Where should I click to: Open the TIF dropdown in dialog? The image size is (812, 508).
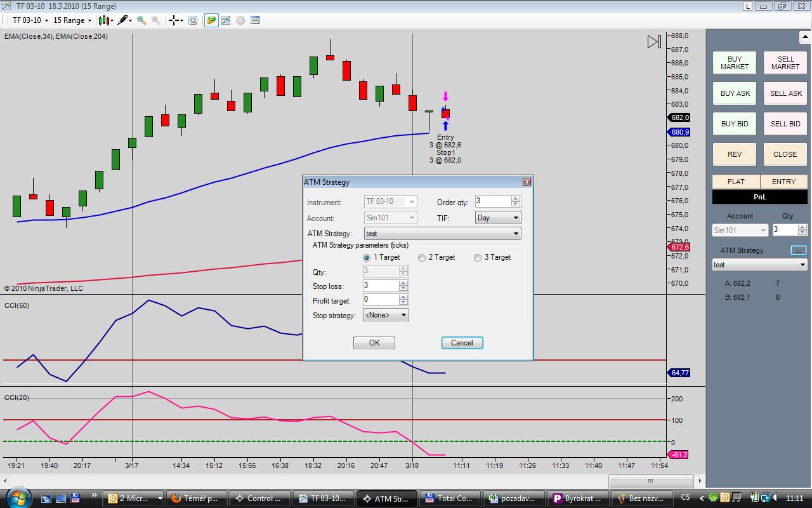coord(497,218)
